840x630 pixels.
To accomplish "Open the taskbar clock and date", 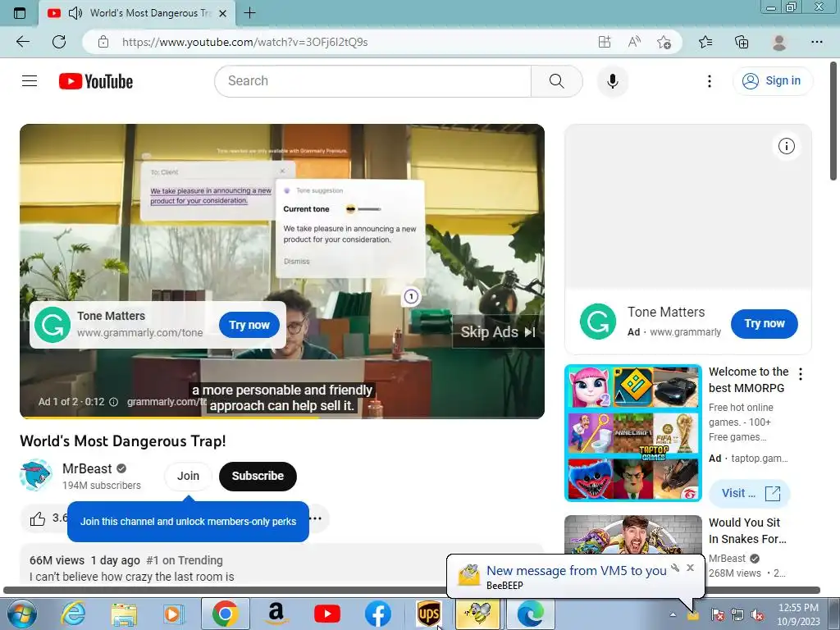I will 798,614.
